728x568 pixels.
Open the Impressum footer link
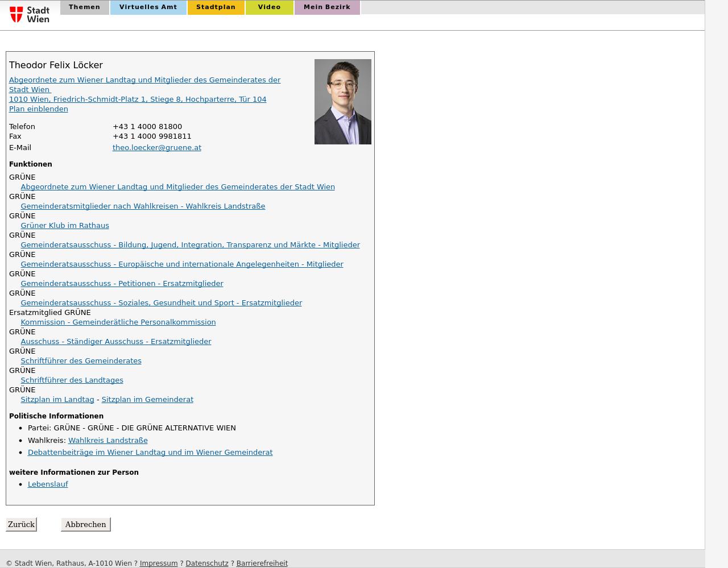click(x=158, y=563)
